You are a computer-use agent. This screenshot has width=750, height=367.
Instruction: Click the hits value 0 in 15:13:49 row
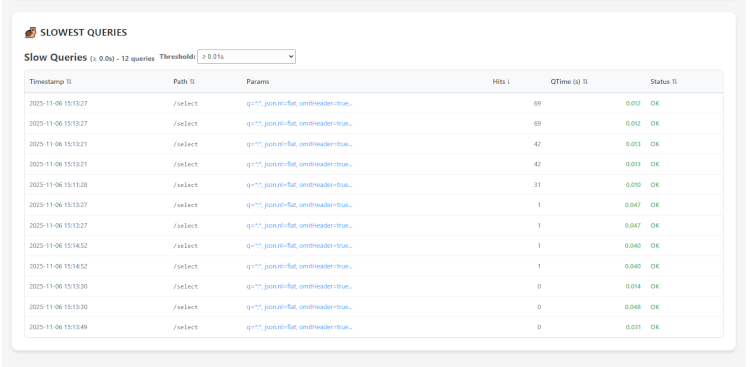[x=539, y=327]
